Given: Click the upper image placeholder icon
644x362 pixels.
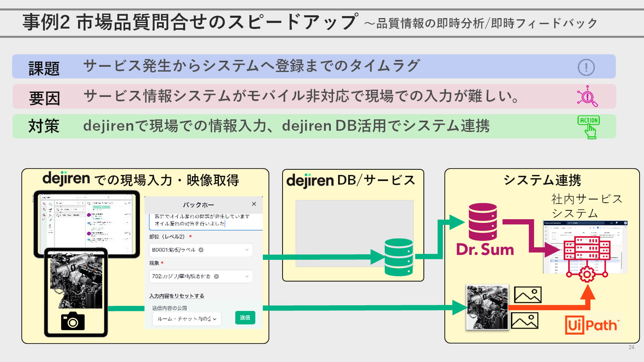Looking at the screenshot, I should [528, 295].
